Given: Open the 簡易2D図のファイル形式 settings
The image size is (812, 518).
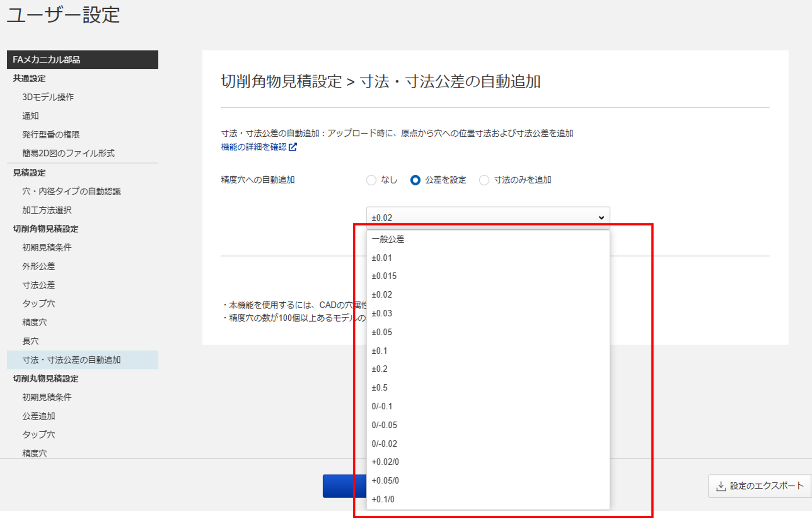Looking at the screenshot, I should 68,153.
